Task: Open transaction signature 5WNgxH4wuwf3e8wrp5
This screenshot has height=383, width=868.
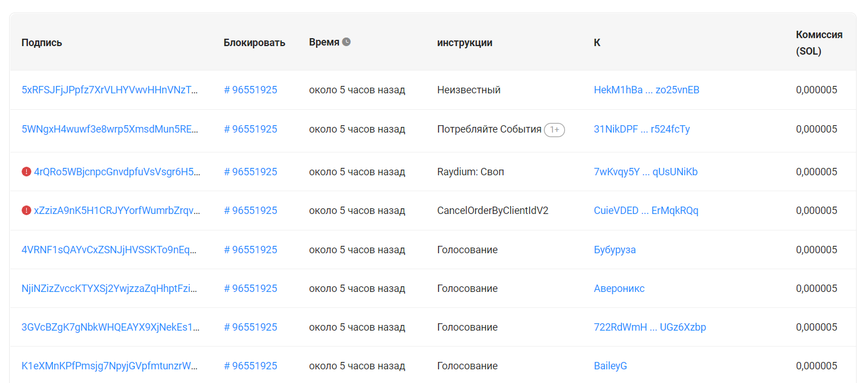Action: coord(110,129)
